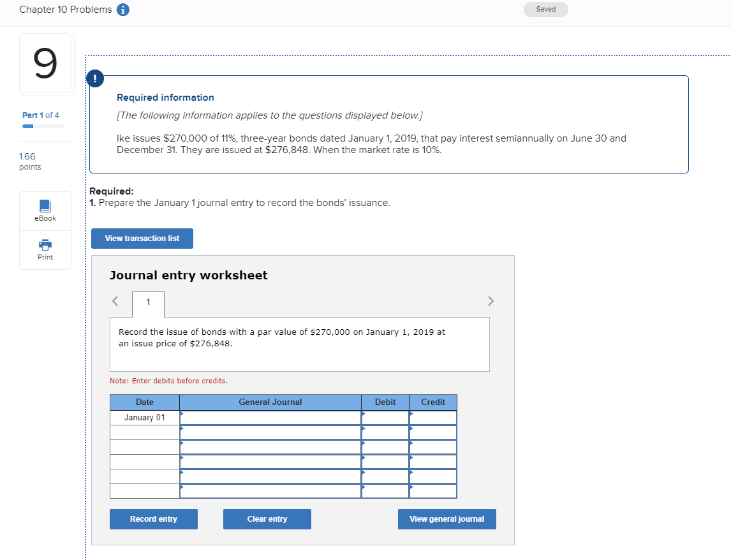Click the Credit cell in the second row
Image resolution: width=731 pixels, height=560 pixels.
[433, 432]
